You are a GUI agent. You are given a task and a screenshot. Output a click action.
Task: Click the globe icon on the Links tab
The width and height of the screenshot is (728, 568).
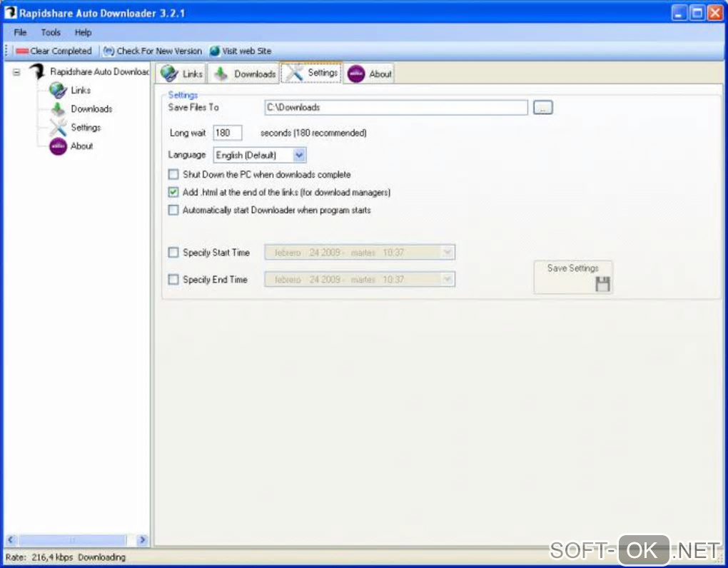click(169, 73)
